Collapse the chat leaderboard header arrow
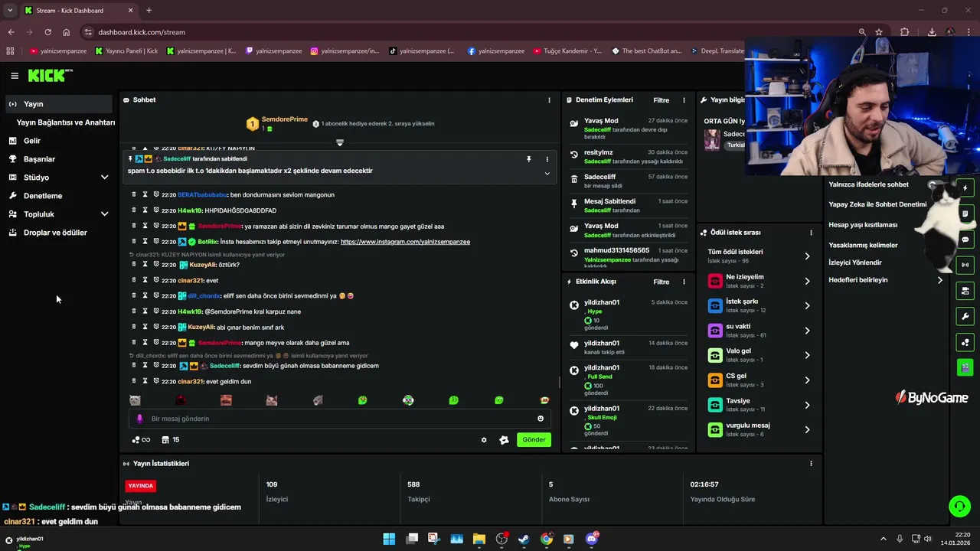This screenshot has width=980, height=551. click(x=340, y=142)
